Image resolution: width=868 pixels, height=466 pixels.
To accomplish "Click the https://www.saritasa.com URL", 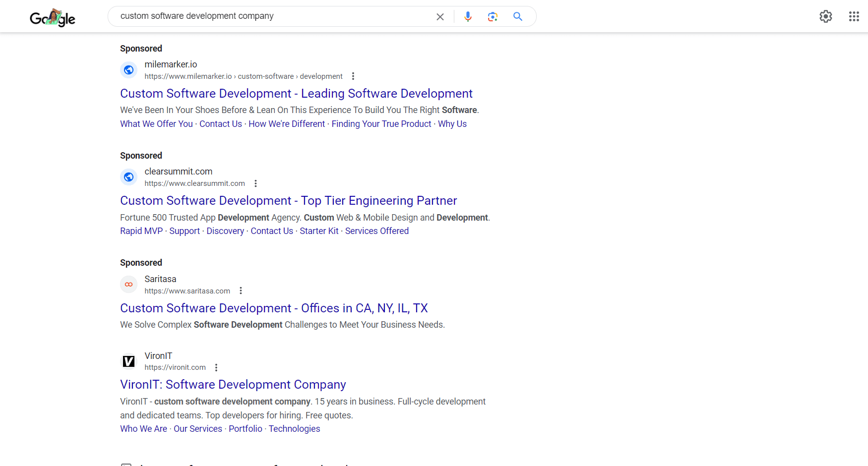I will coord(187,291).
